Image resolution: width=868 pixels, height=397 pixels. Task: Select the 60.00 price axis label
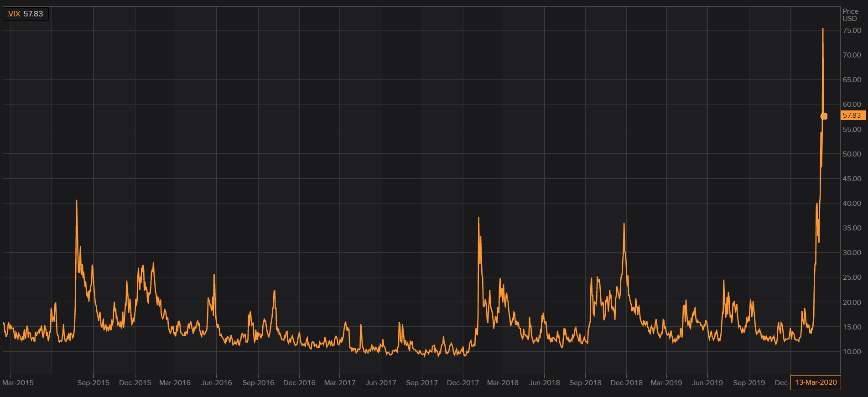(852, 104)
